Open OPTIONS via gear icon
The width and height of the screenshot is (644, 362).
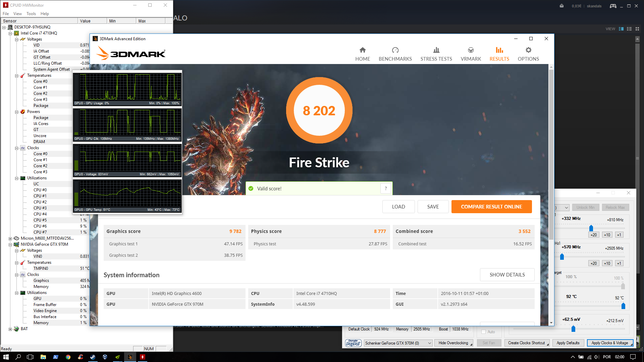[528, 50]
